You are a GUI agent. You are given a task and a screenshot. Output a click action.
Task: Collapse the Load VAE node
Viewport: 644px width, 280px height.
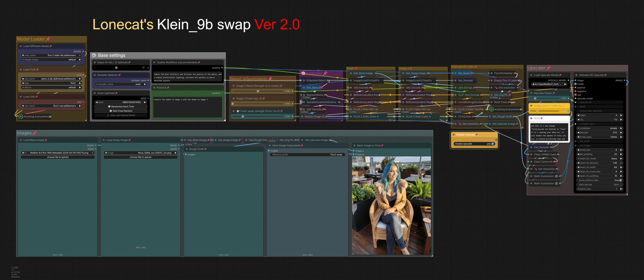(21, 97)
